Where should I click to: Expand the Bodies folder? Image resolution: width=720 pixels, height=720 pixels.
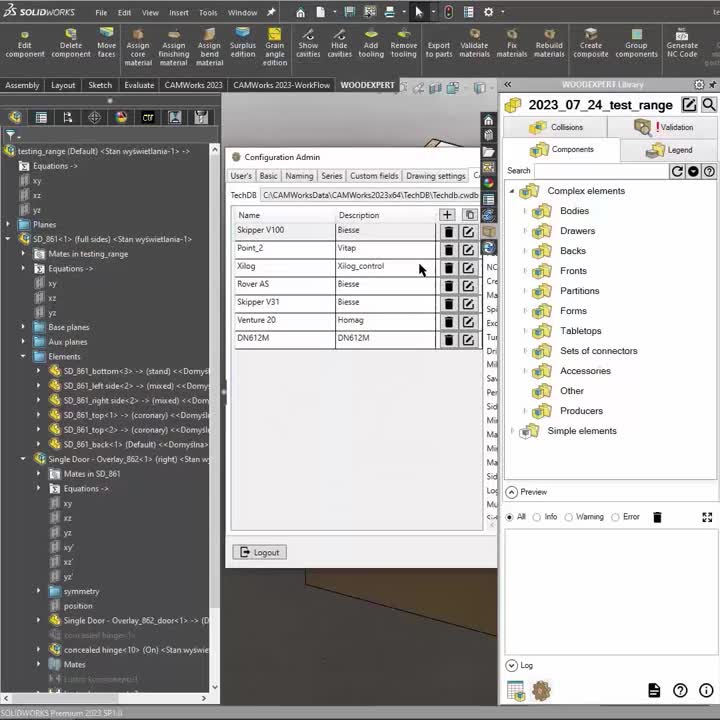click(524, 211)
